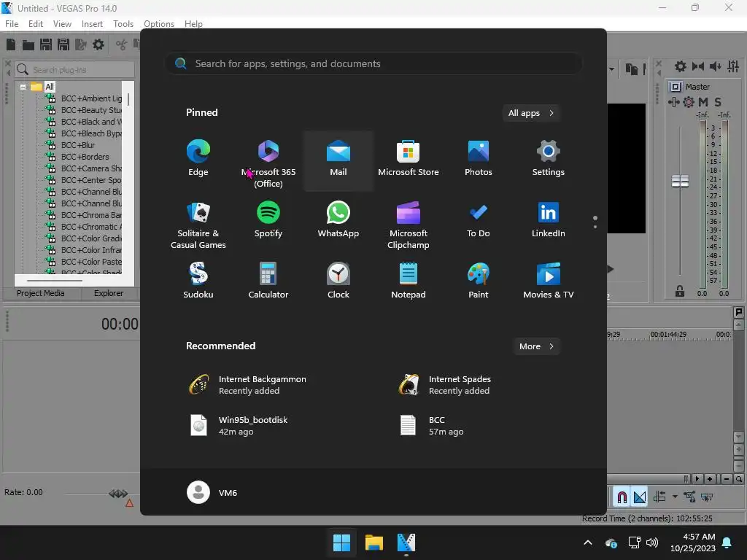This screenshot has width=747, height=560.
Task: Open Microsoft 365 (Office) pinned app
Action: [268, 162]
